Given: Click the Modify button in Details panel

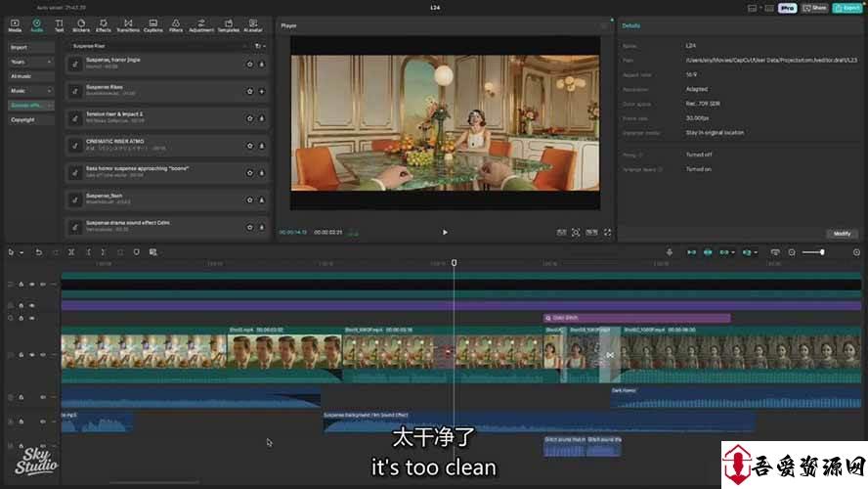Looking at the screenshot, I should pos(842,234).
